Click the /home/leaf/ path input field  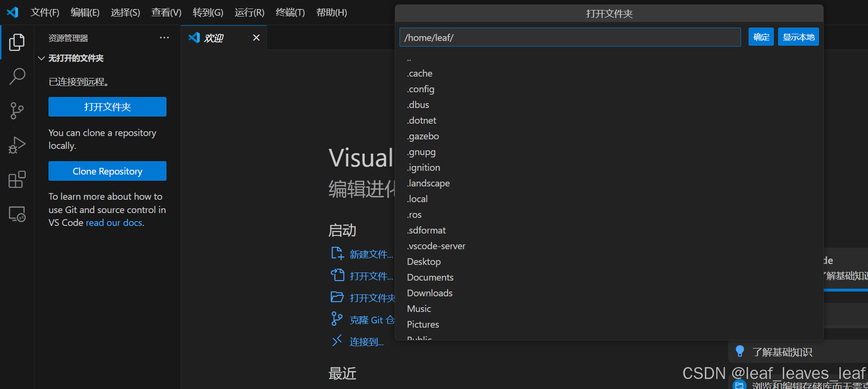click(x=570, y=37)
